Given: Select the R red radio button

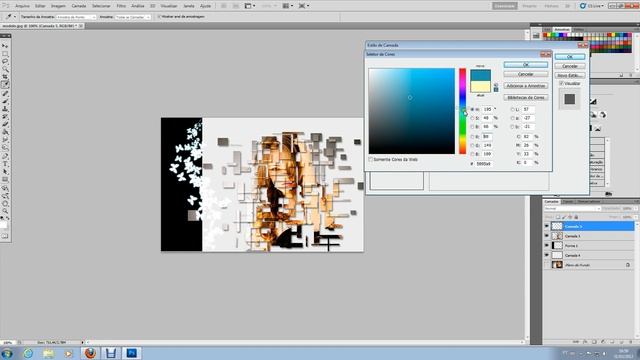Looking at the screenshot, I should pos(473,137).
